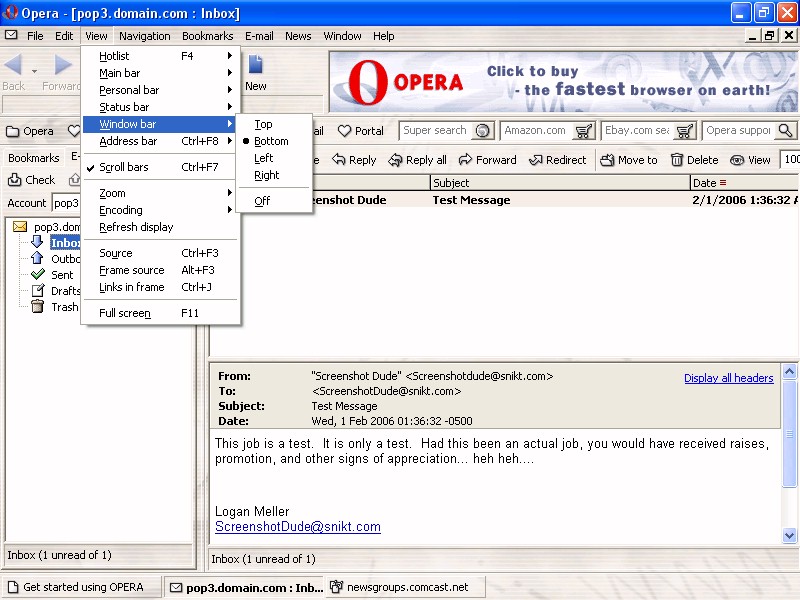Click the Display all headers link
Viewport: 800px width, 600px height.
tap(729, 378)
